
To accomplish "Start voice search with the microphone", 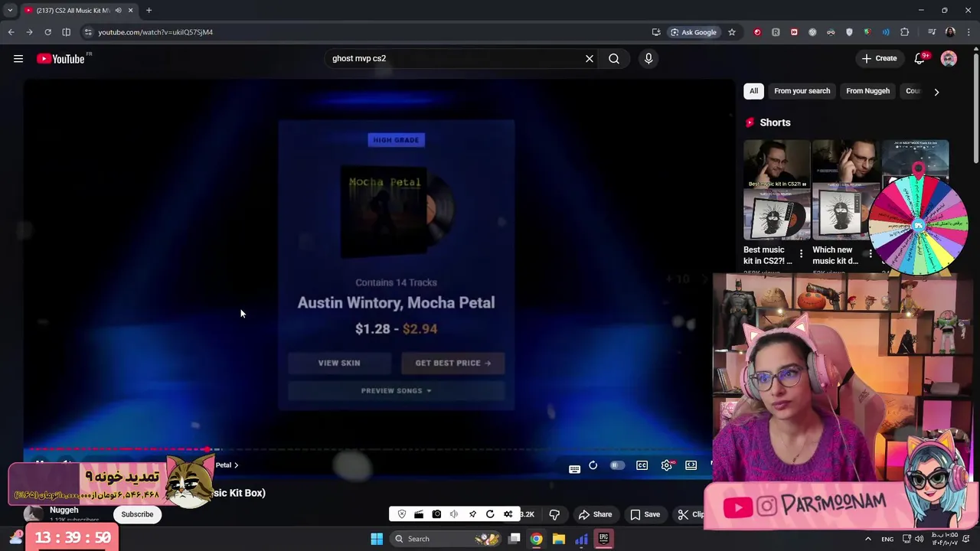I will tap(648, 58).
